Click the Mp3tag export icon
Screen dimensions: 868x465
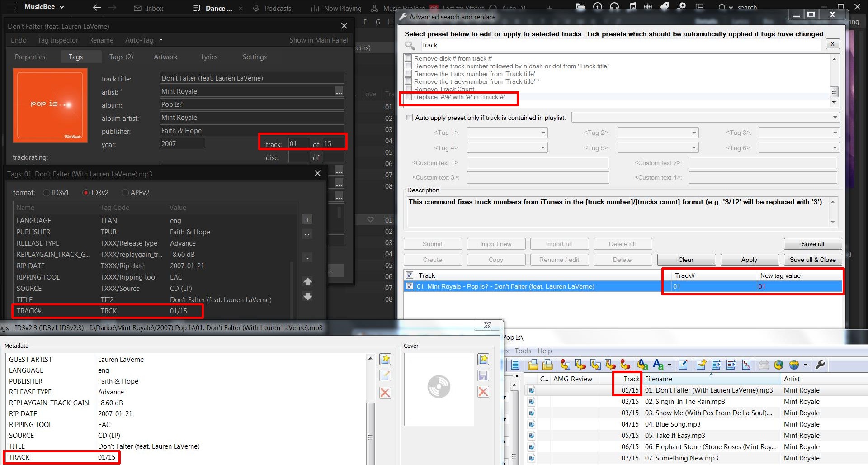(x=702, y=365)
